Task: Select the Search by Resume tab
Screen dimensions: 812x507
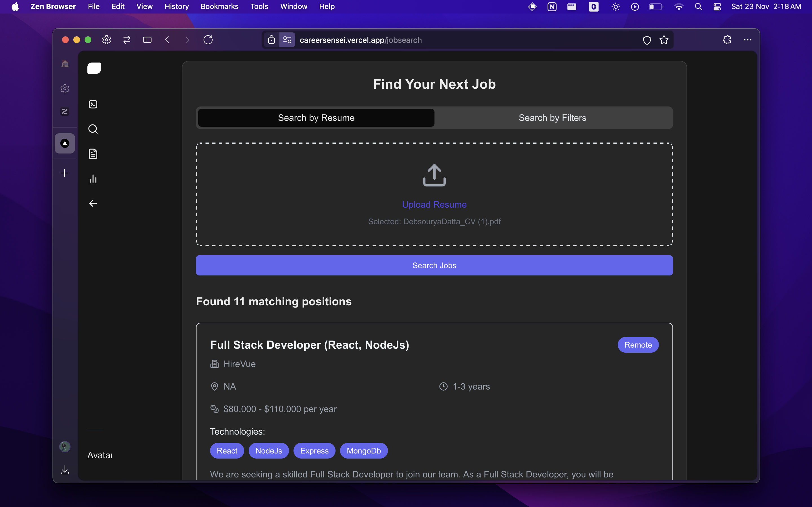Action: pos(316,118)
